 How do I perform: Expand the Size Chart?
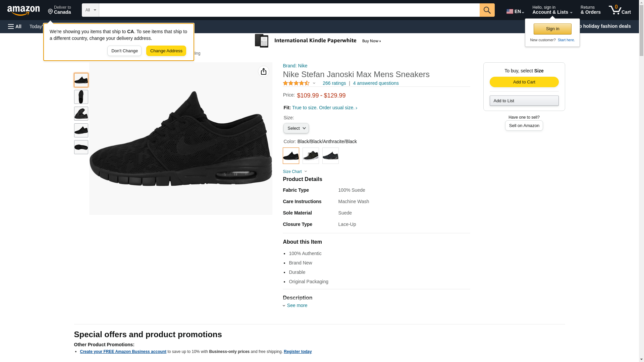point(294,172)
